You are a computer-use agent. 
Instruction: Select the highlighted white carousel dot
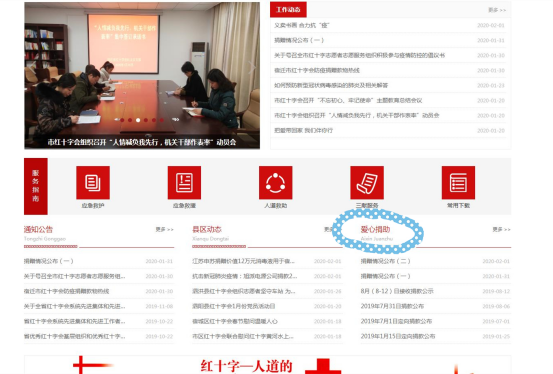138,120
